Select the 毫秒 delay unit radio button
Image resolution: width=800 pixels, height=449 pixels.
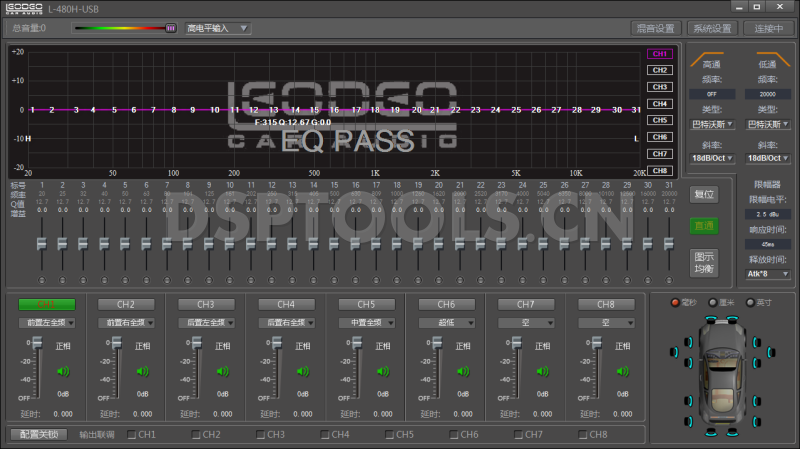pos(676,302)
